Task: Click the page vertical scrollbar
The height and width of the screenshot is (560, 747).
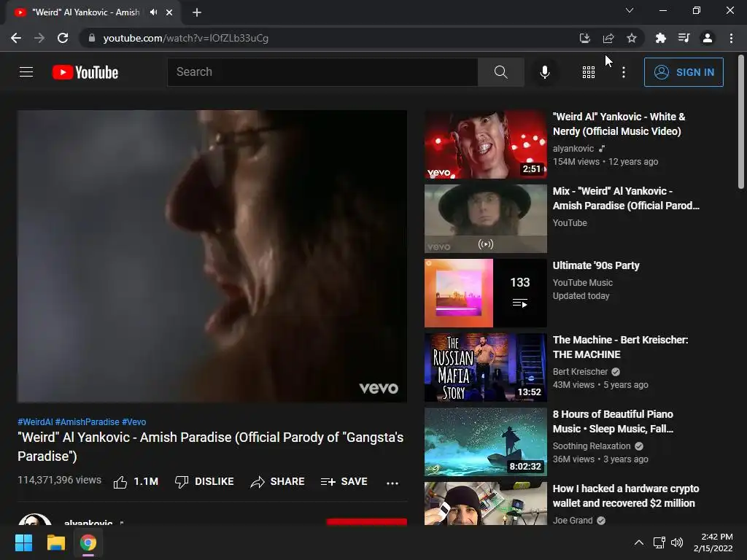Action: 741,122
